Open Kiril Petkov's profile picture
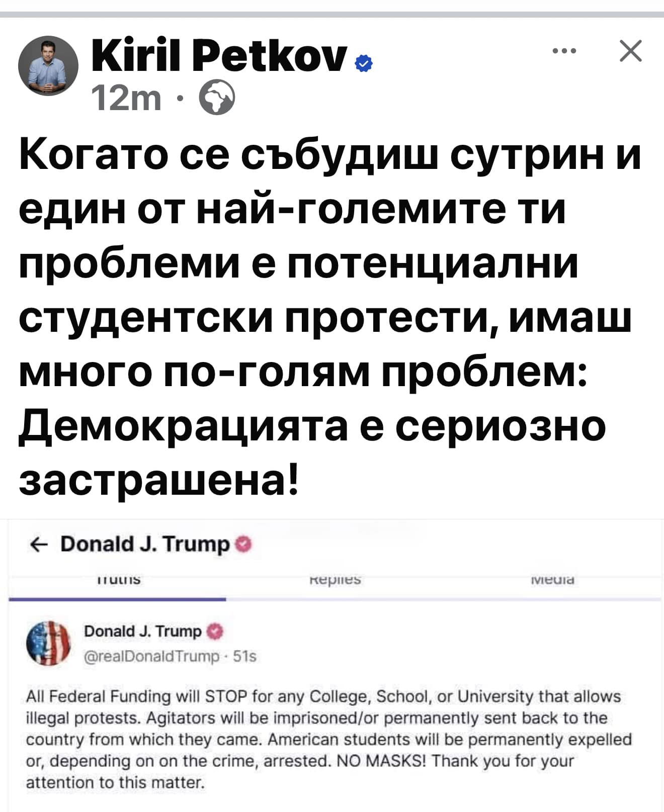Image resolution: width=664 pixels, height=812 pixels. pyautogui.click(x=48, y=65)
